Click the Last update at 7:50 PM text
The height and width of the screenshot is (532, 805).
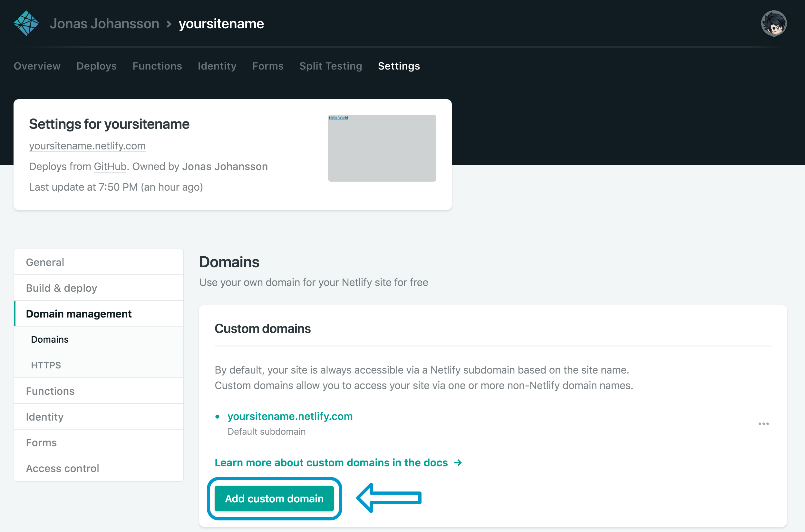[x=116, y=187]
